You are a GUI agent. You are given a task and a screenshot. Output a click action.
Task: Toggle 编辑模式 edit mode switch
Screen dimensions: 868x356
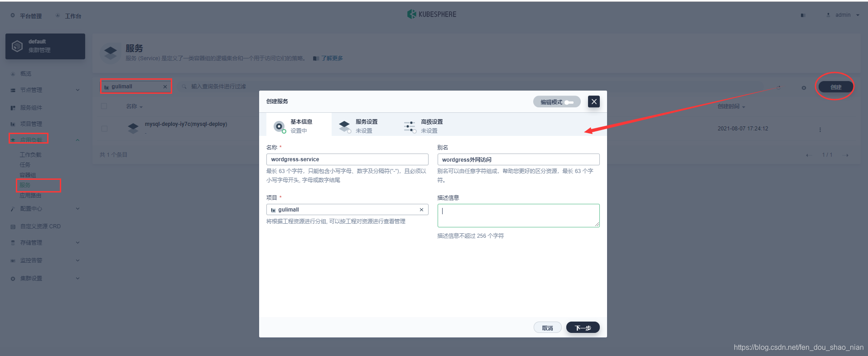[557, 102]
